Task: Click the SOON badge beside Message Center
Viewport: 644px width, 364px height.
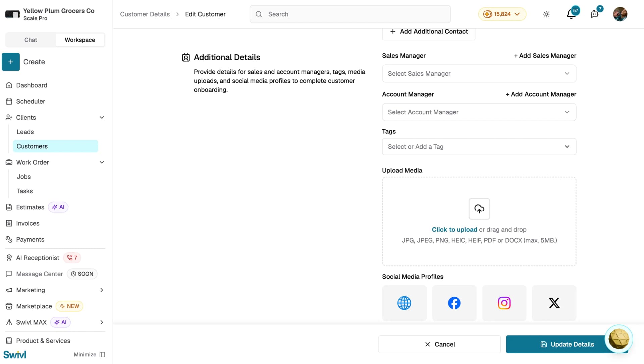Action: [x=82, y=274]
